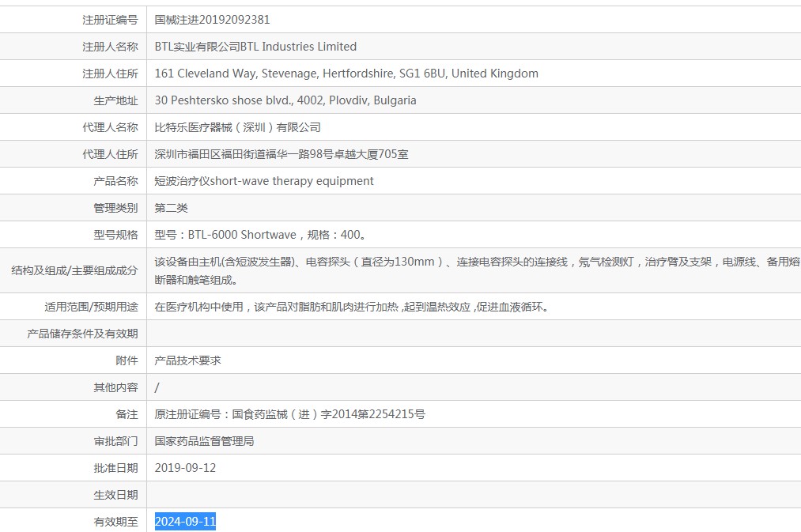Click the label 审批部门
The height and width of the screenshot is (532, 801).
[116, 441]
